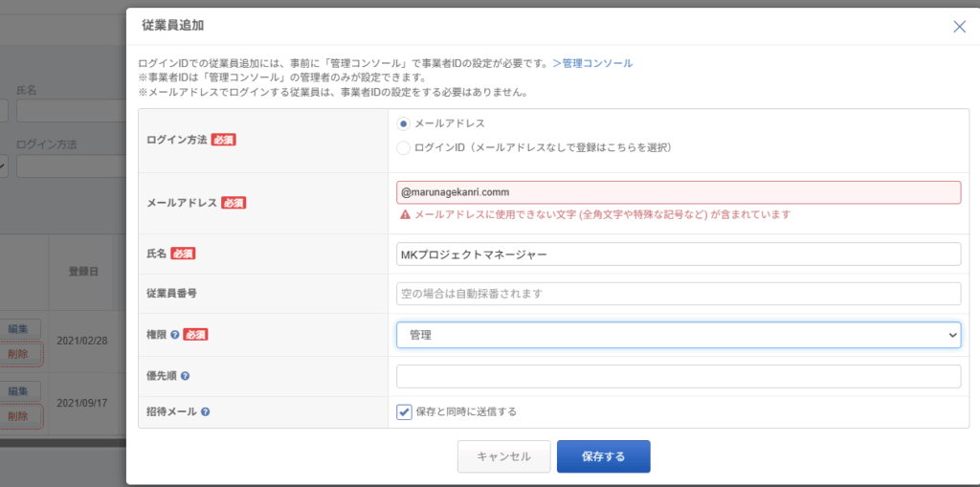Click 削除 for the 2021/09/17 row
The height and width of the screenshot is (487, 980).
tap(19, 416)
